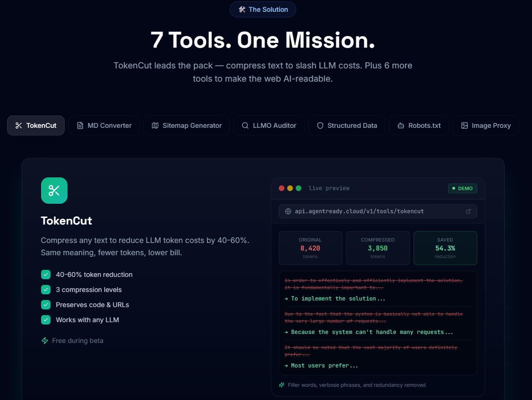Click the document icon on the MD Converter tab
Viewport: 532px width, 400px height.
(80, 125)
